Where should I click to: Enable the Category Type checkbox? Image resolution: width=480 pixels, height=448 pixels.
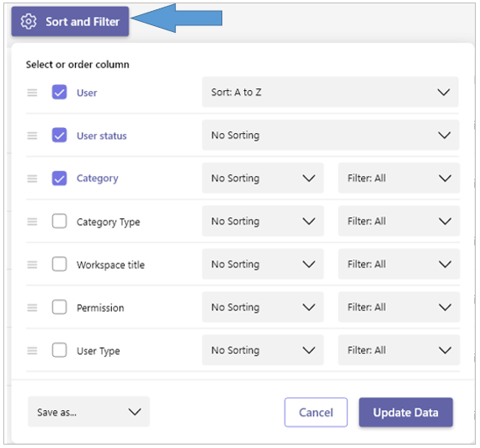coord(60,221)
